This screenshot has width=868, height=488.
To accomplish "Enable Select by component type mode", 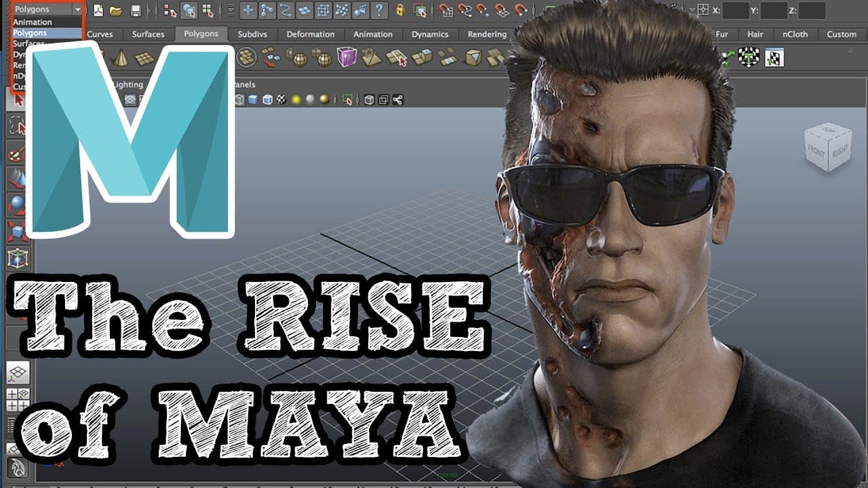I will [208, 10].
